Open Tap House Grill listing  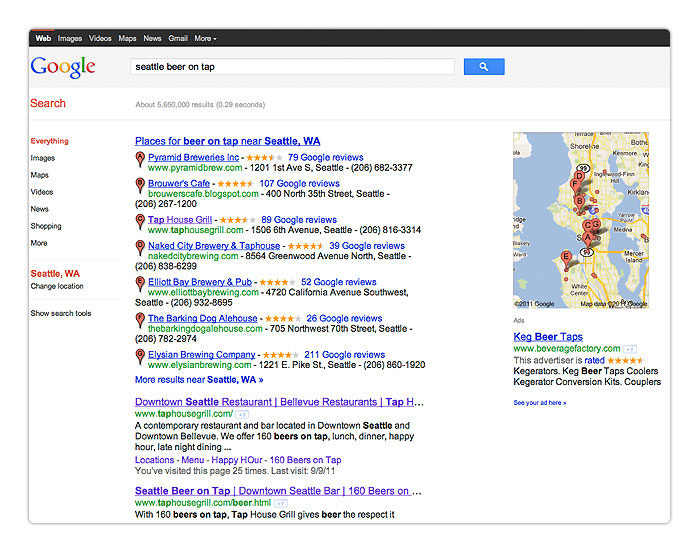tap(180, 220)
